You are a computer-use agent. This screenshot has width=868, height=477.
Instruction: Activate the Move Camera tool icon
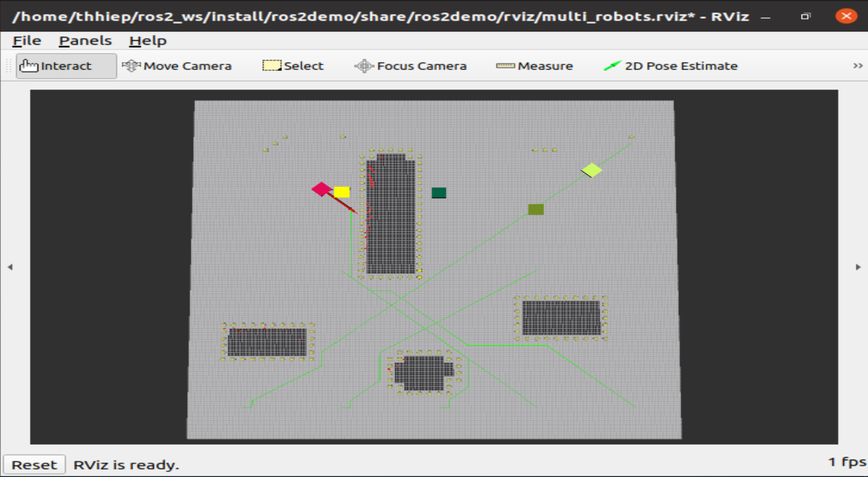131,66
